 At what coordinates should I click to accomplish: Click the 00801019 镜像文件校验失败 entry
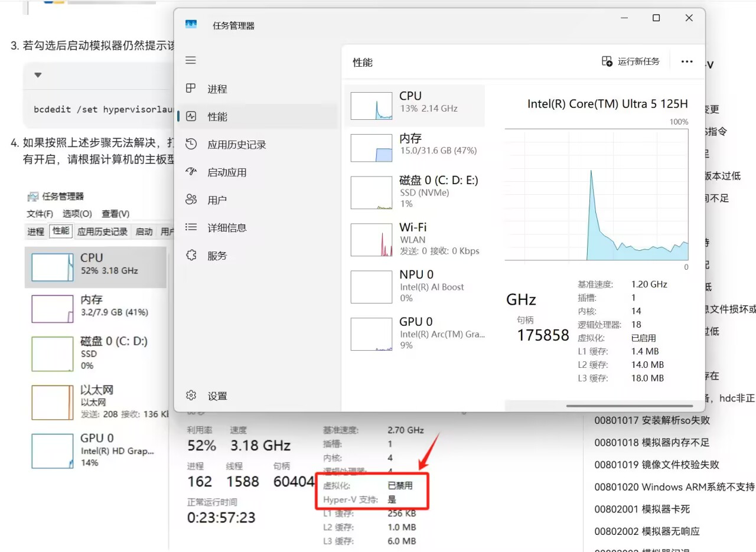click(x=657, y=465)
